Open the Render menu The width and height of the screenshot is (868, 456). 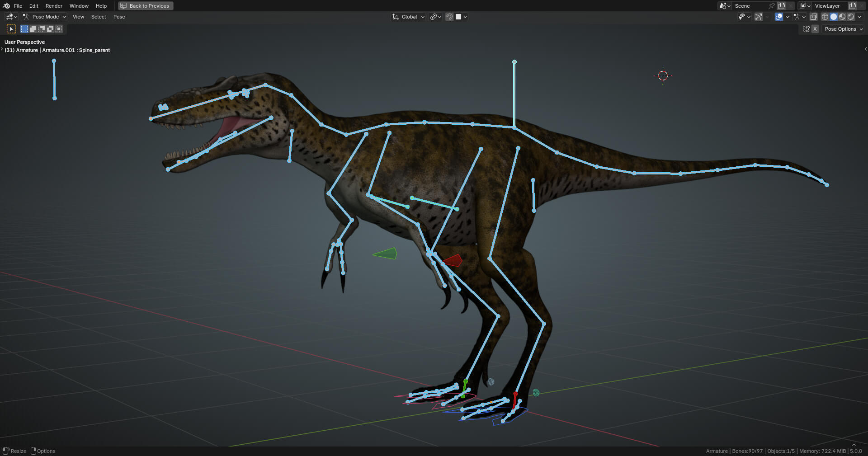(x=54, y=6)
